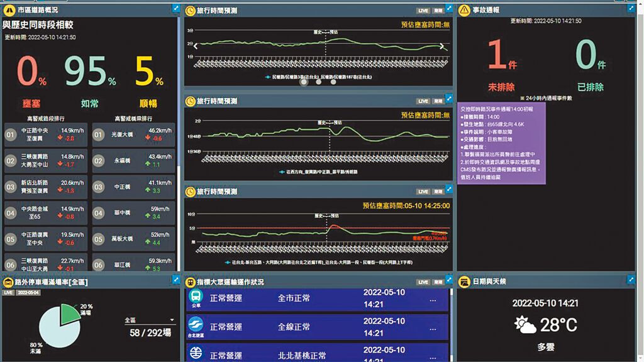Maximize the 日期與天候 weather panel
Viewport: 644px width, 362px height.
pyautogui.click(x=631, y=279)
